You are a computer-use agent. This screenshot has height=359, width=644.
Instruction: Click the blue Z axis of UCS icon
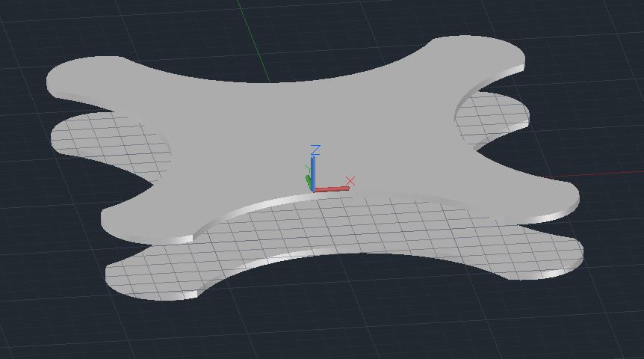[313, 174]
